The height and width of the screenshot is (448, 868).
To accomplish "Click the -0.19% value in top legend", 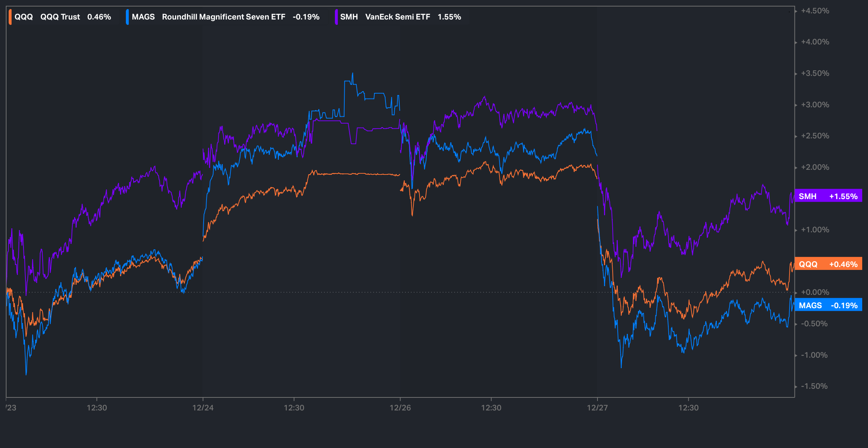I will point(306,17).
